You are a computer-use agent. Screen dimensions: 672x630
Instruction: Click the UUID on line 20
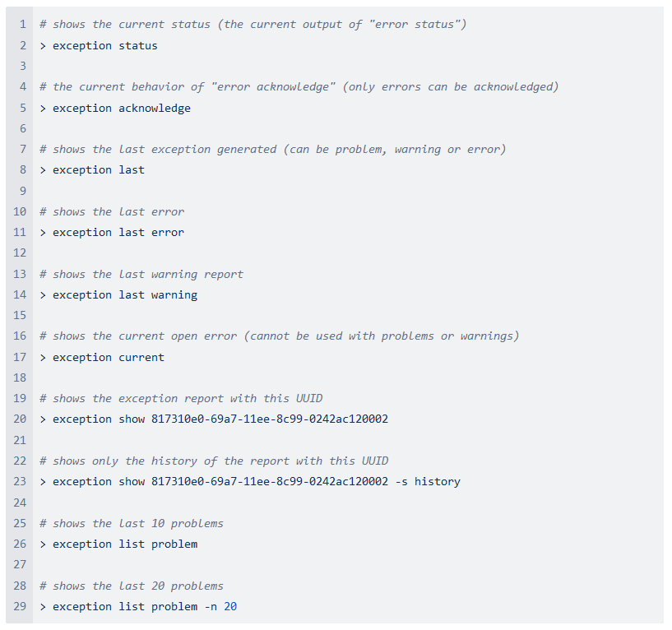pos(269,419)
